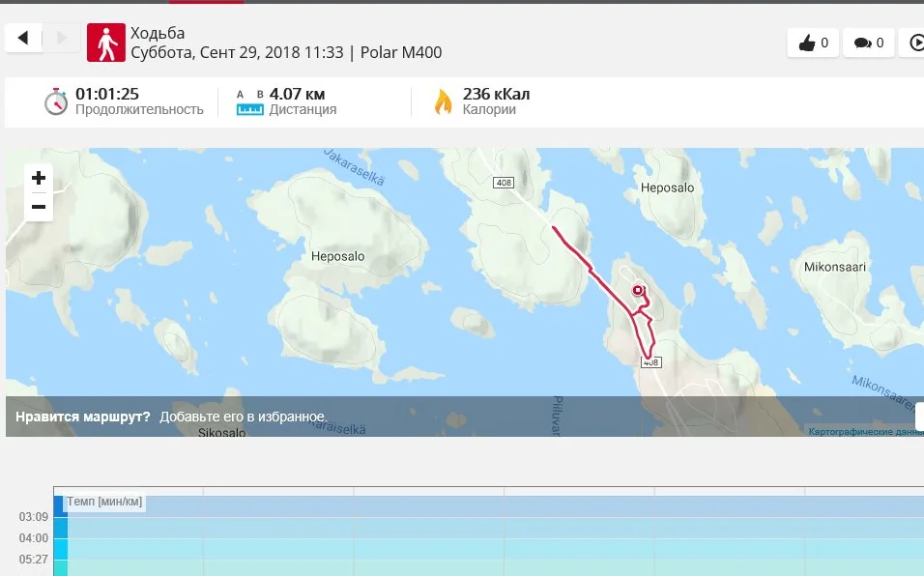Image resolution: width=924 pixels, height=576 pixels.
Task: Click the Дистанция label
Action: coord(303,109)
